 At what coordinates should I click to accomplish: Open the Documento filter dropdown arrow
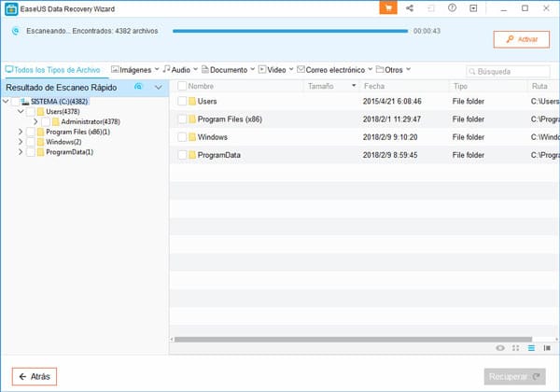pyautogui.click(x=253, y=69)
